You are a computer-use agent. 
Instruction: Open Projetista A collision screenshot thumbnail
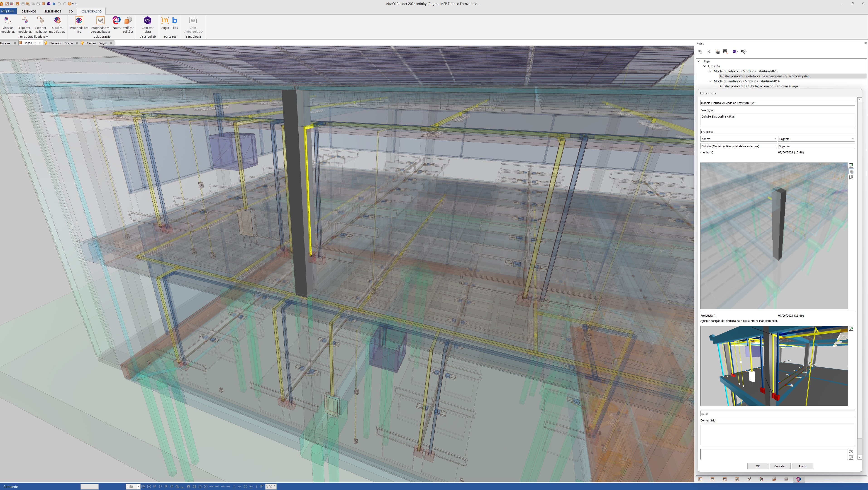point(774,366)
